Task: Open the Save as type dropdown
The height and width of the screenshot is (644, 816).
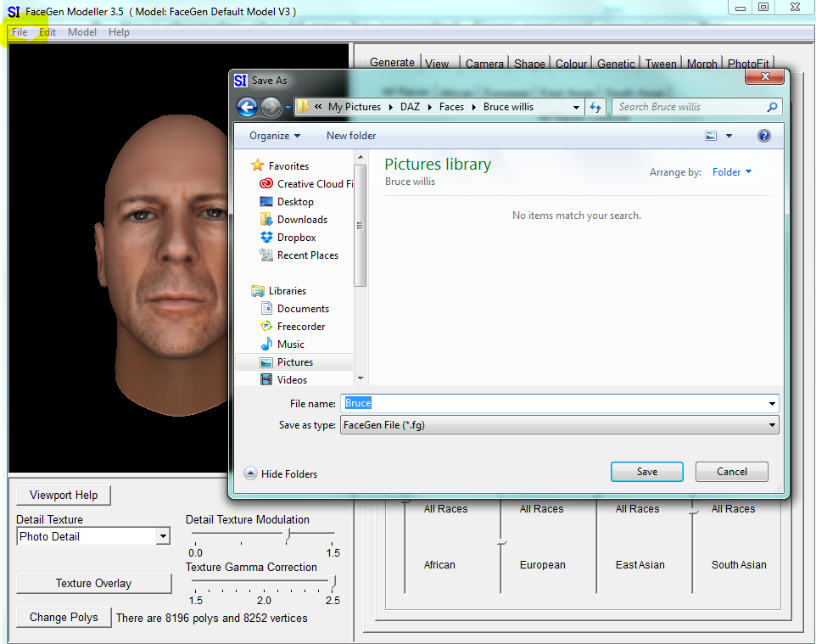Action: coord(773,424)
